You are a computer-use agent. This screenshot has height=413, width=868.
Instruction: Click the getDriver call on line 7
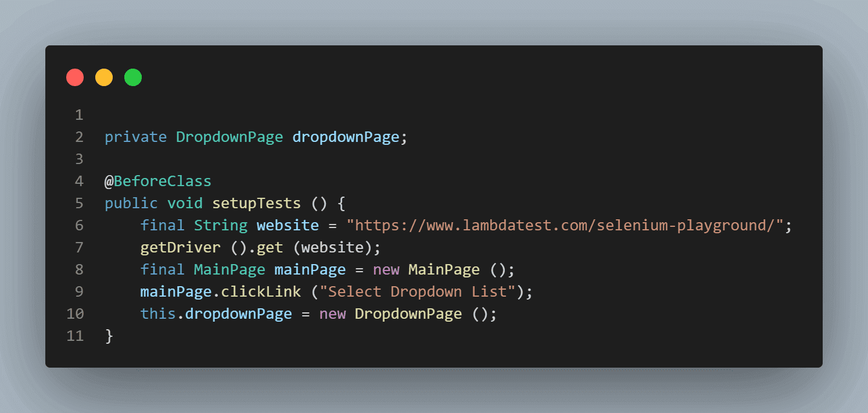pos(180,248)
